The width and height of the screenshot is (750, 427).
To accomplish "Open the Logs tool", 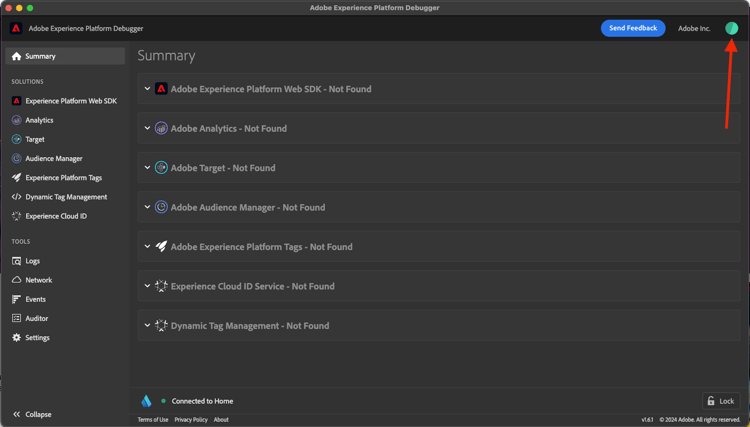I will click(x=65, y=261).
